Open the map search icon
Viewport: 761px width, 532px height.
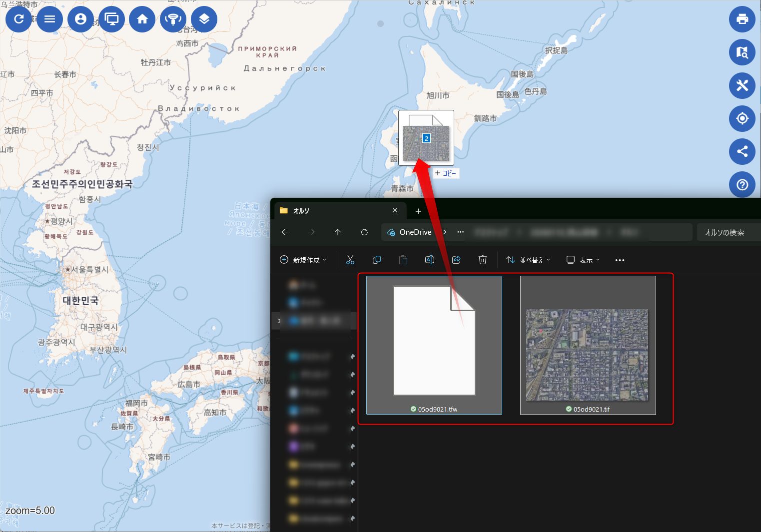tap(742, 52)
